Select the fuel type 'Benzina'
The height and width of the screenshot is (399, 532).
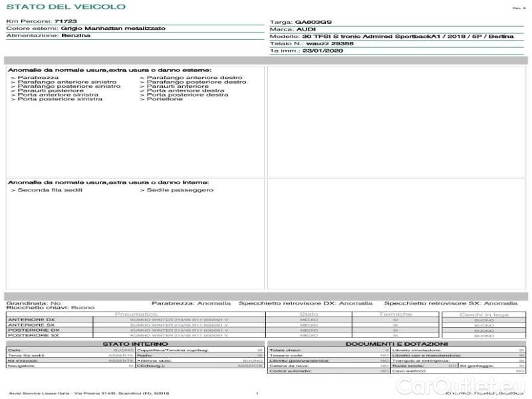tap(76, 35)
